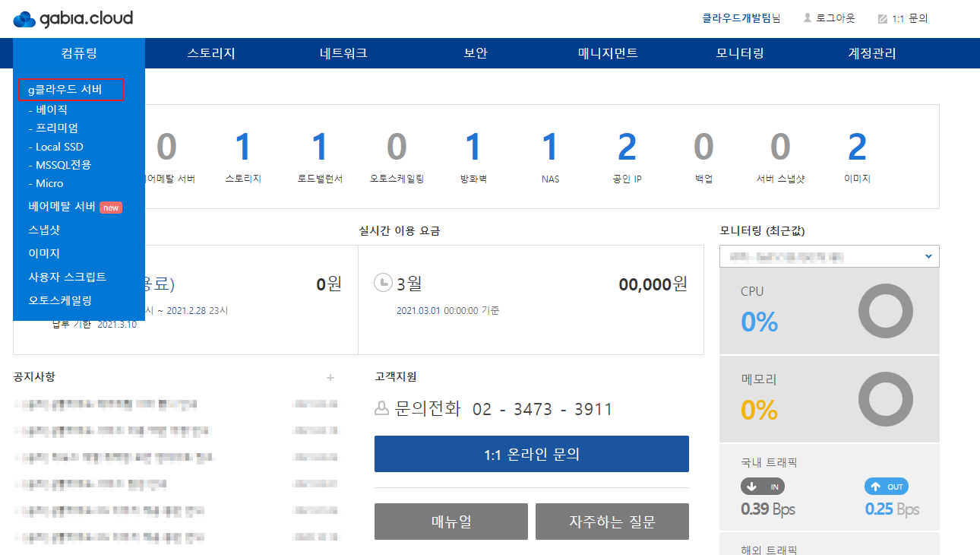The image size is (980, 555).
Task: Open the 오토스케일링 menu entry
Action: [x=60, y=300]
